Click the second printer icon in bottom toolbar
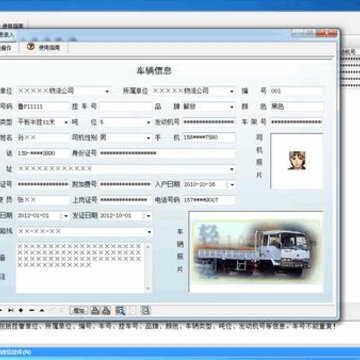The width and height of the screenshot is (360, 360). (106, 310)
